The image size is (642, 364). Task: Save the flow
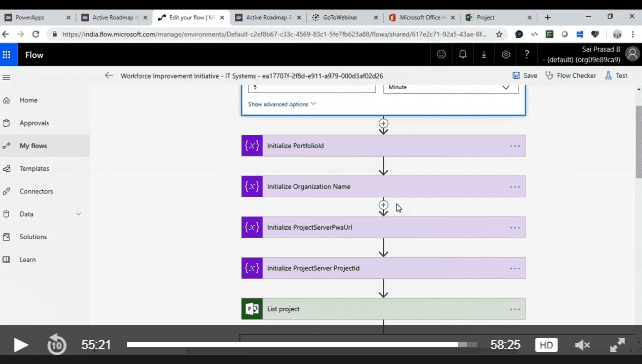525,76
